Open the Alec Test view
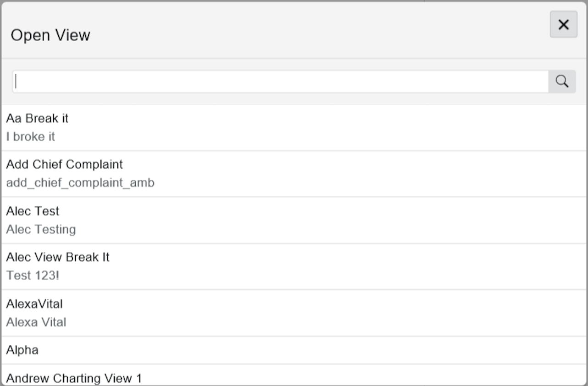Screen dimensions: 588x386 coord(294,220)
